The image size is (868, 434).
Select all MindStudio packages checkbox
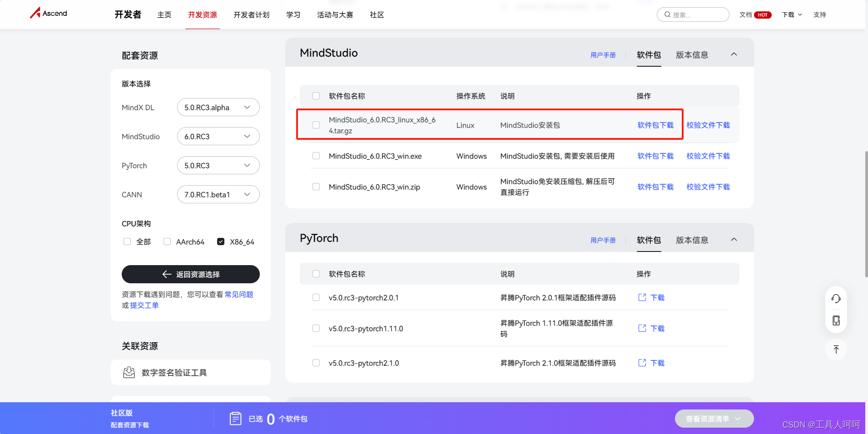pos(316,96)
